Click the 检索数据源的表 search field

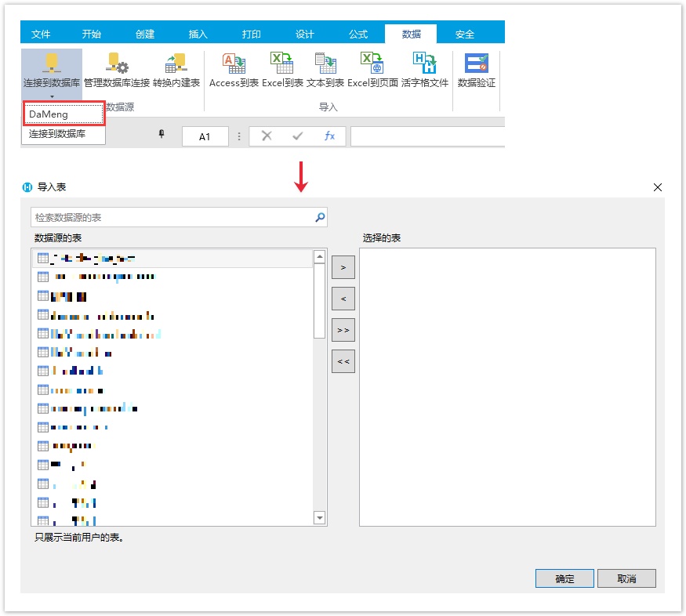tap(172, 217)
